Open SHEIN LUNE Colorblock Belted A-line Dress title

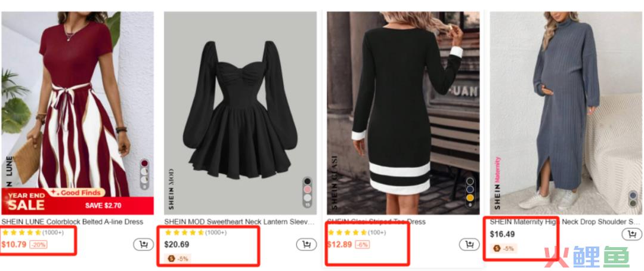(72, 221)
